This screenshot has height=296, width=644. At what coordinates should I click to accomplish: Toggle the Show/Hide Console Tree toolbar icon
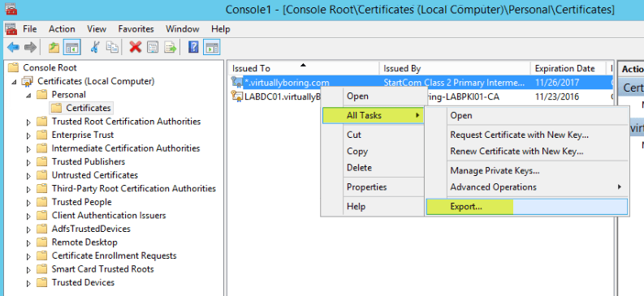click(72, 48)
